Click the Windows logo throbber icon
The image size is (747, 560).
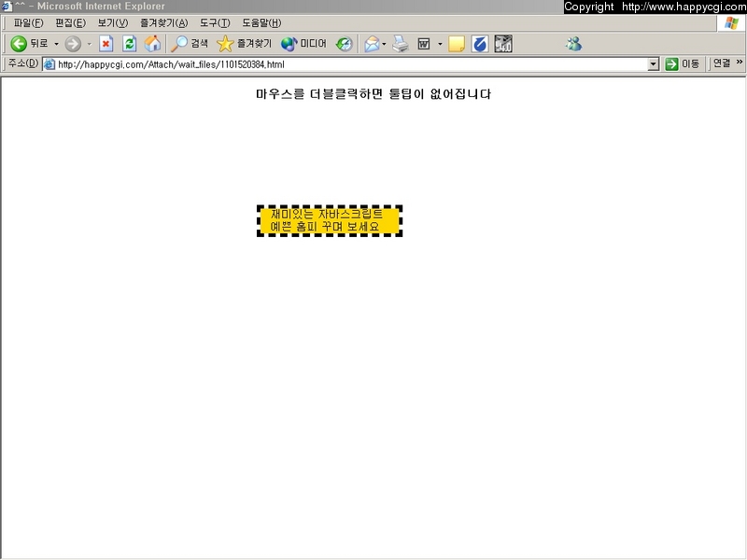coord(731,22)
